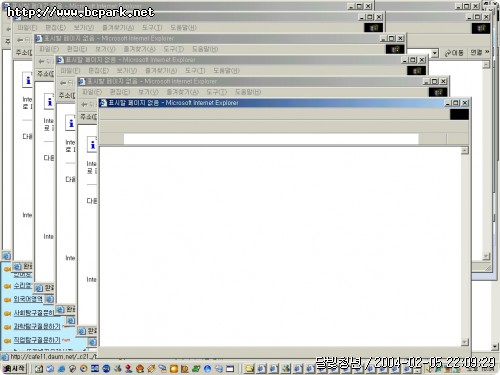Click the info icon in the window directly behind front window

92,145
